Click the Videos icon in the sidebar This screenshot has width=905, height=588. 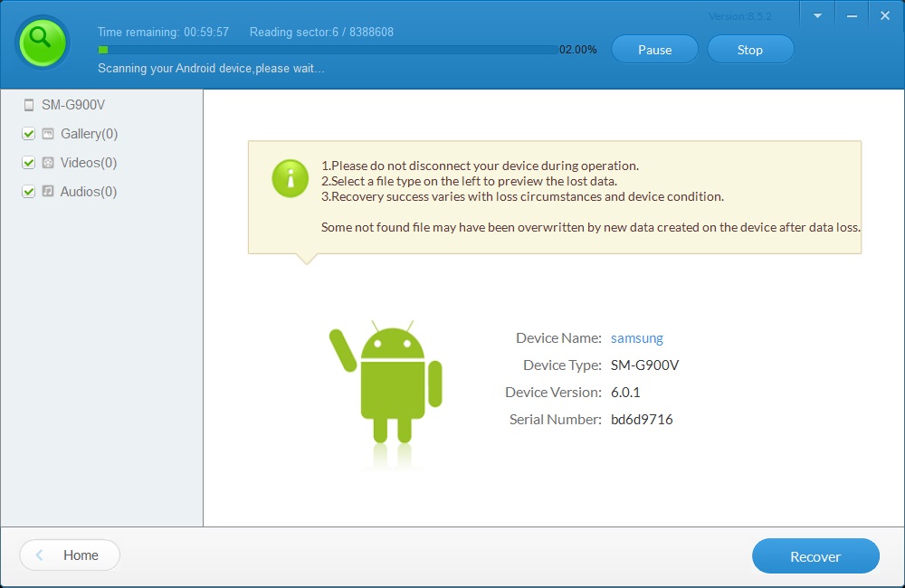click(x=46, y=162)
